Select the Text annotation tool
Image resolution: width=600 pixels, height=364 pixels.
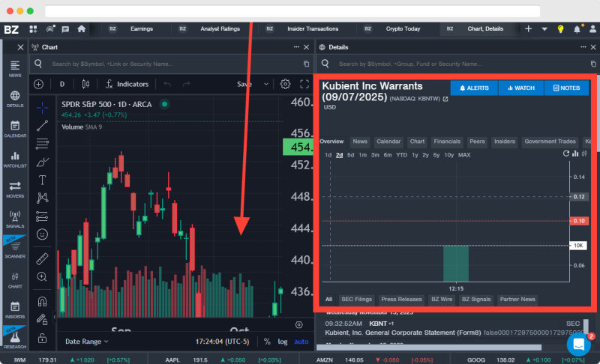pyautogui.click(x=42, y=180)
